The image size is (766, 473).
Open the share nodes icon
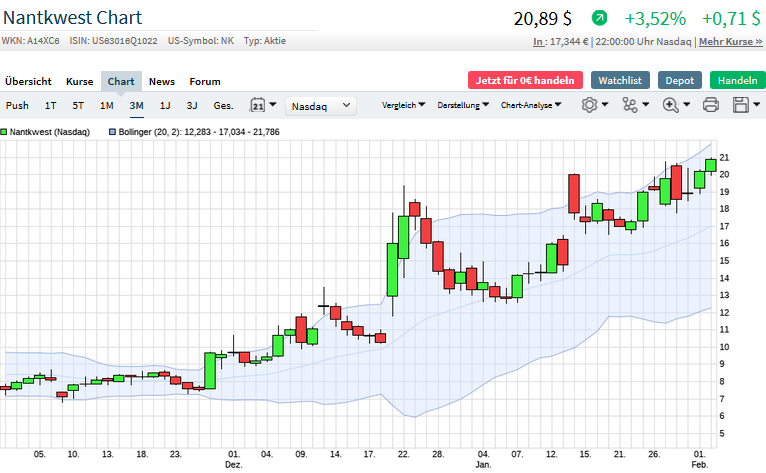(x=630, y=105)
